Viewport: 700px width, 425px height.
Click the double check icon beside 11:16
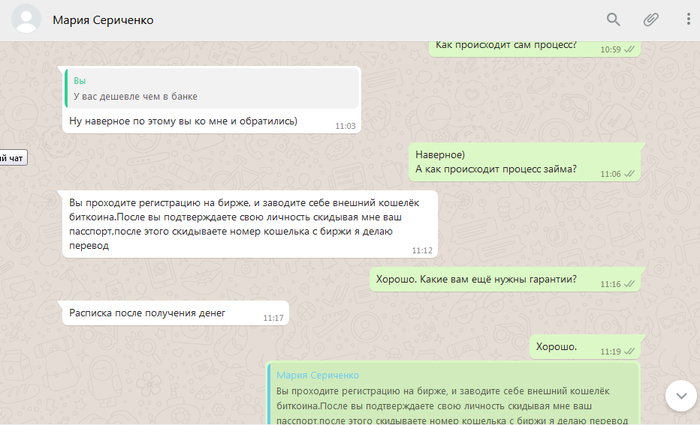(x=630, y=284)
